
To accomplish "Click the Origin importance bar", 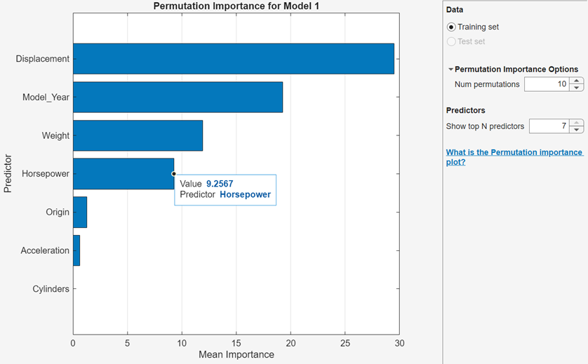I will point(80,212).
